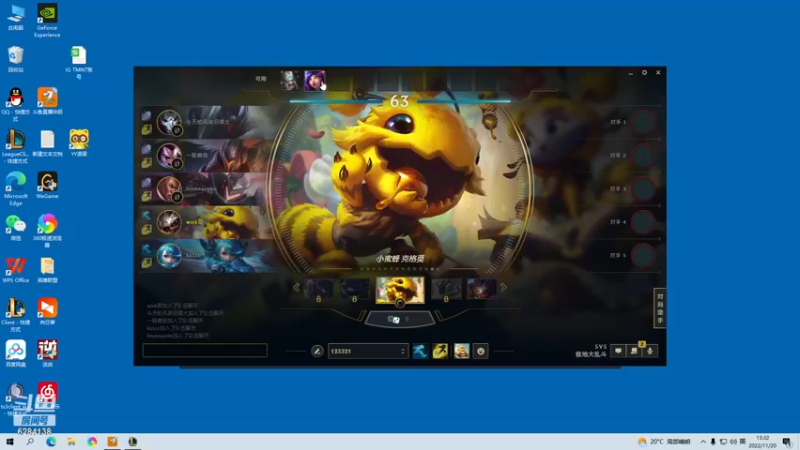Click opponent slot 对手 1 circle

coord(643,122)
